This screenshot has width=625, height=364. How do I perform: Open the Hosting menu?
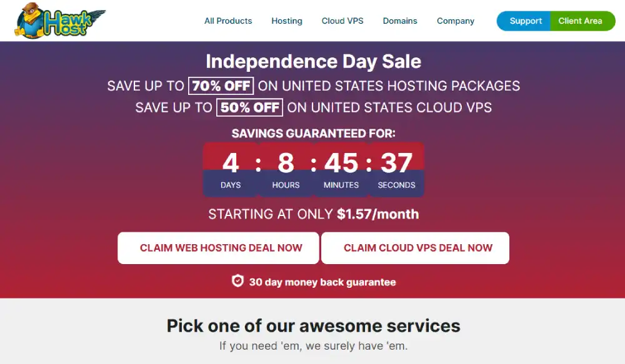click(x=287, y=21)
